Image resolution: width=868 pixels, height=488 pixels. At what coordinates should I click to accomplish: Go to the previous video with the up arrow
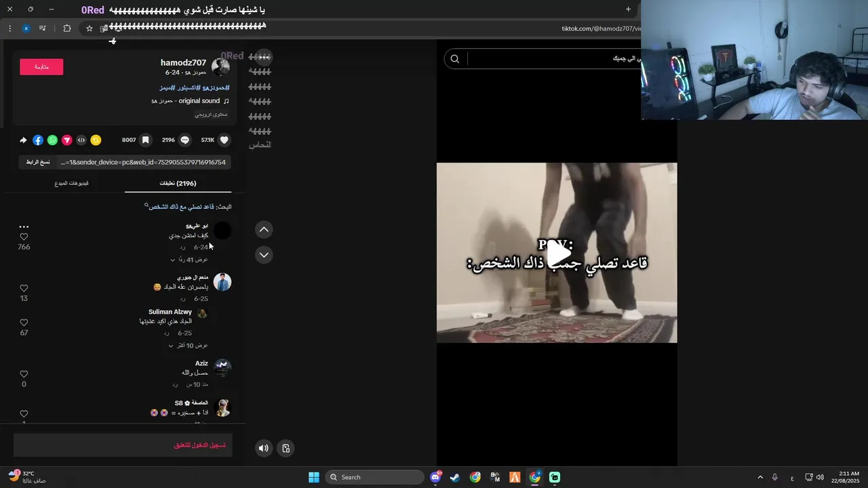point(264,230)
